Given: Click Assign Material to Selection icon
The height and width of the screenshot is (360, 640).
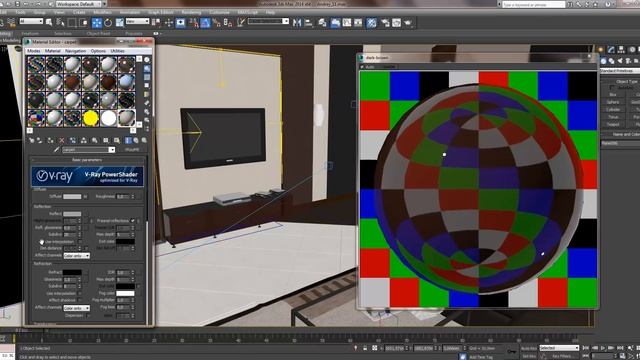Looking at the screenshot, I should click(51, 140).
